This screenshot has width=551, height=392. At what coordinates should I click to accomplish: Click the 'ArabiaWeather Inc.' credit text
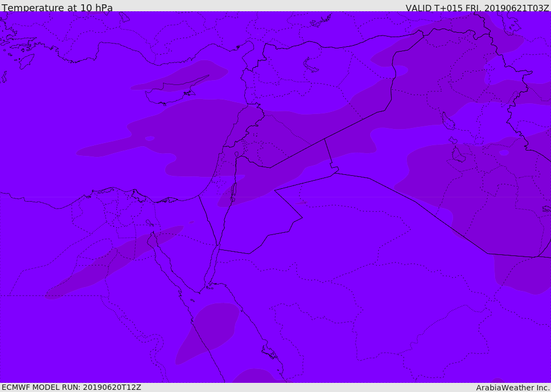point(513,388)
